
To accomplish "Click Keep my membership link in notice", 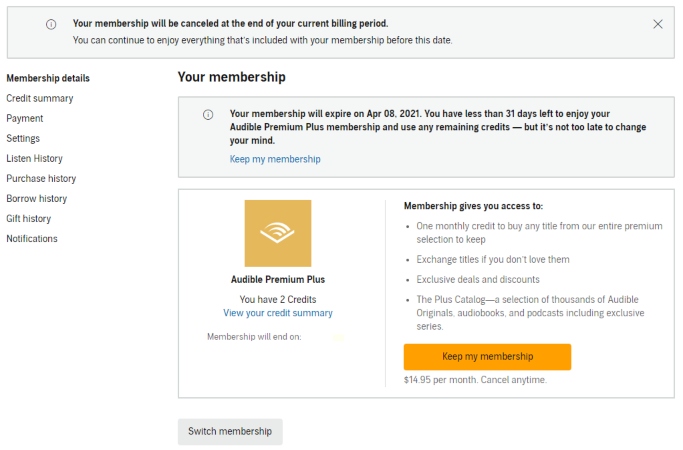I will point(275,159).
